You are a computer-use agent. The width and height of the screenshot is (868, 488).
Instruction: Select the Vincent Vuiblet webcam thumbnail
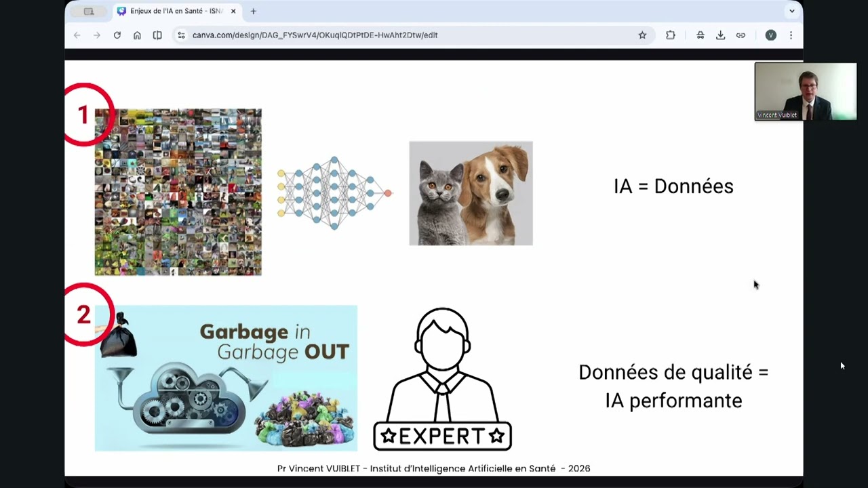pos(806,91)
